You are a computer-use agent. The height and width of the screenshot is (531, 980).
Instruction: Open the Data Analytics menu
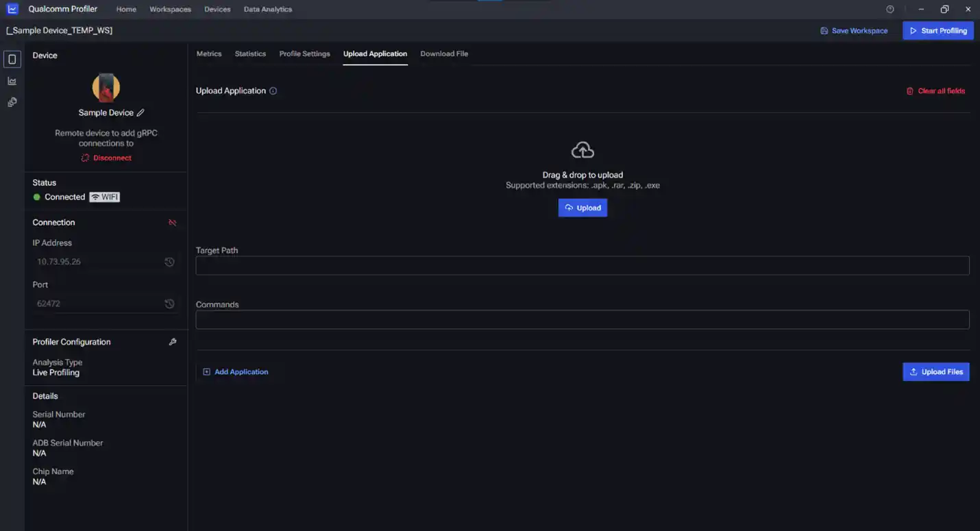coord(267,9)
